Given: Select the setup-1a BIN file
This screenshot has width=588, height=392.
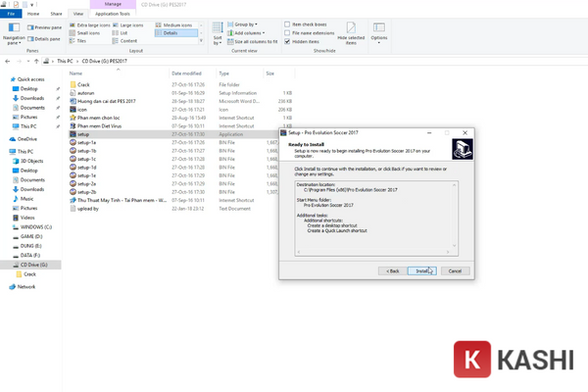Looking at the screenshot, I should coord(86,143).
